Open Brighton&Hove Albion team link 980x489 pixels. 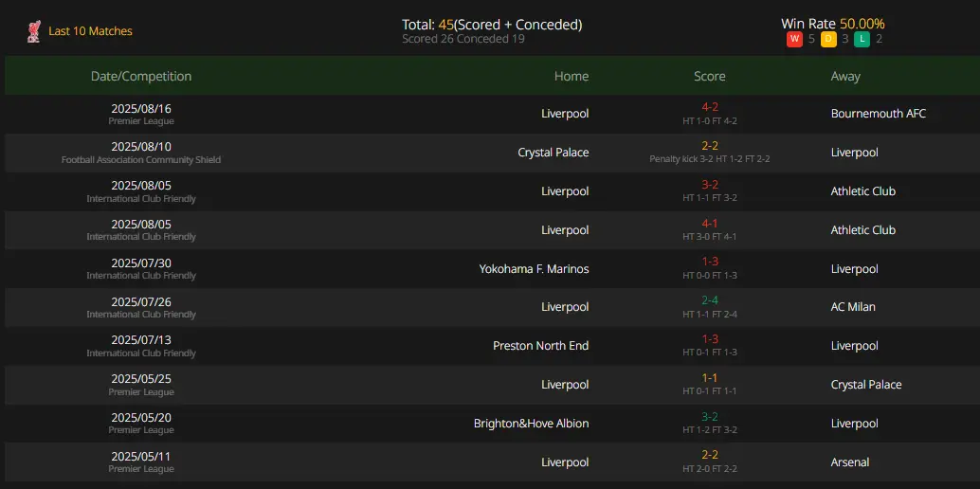[532, 424]
